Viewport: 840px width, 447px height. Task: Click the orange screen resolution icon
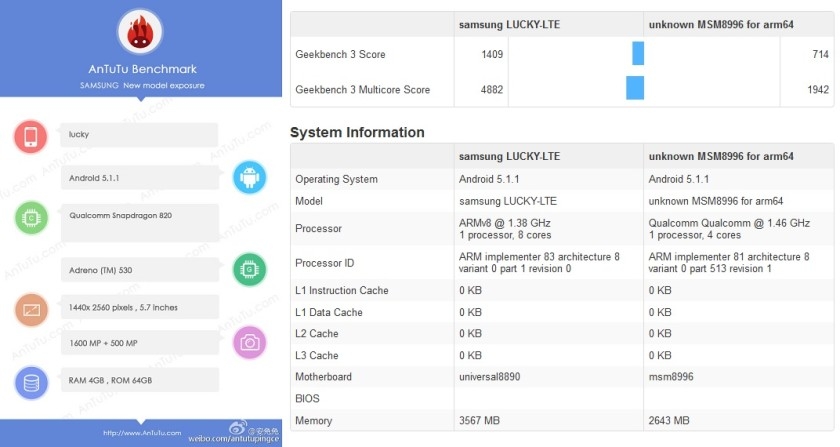[x=31, y=310]
